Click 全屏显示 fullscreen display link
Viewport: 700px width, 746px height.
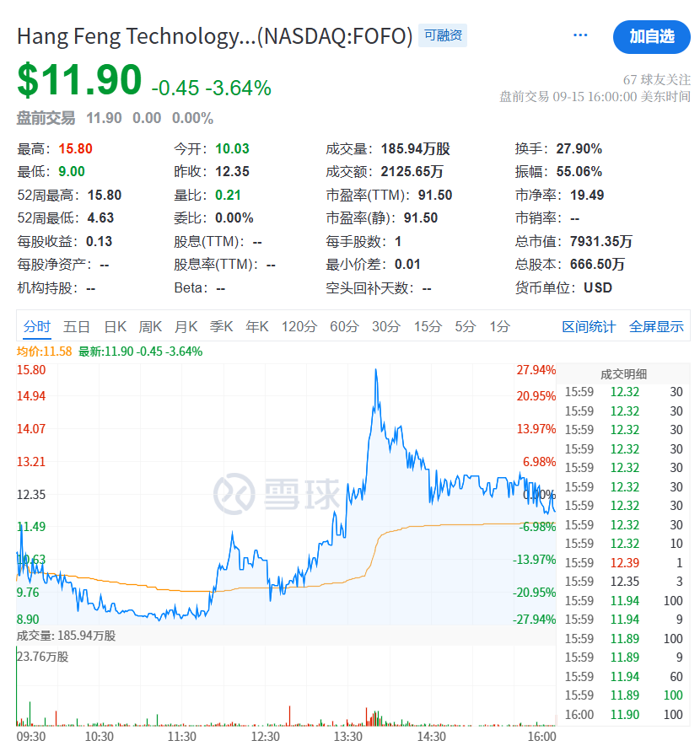point(656,327)
